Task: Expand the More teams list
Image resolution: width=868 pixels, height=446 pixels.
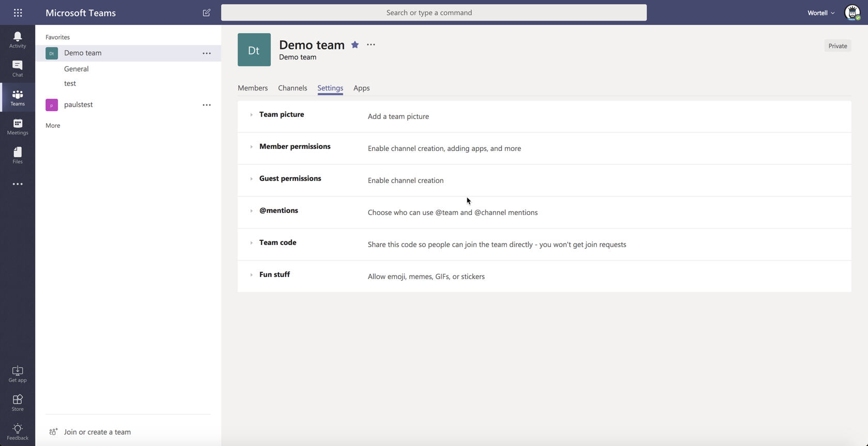Action: 53,126
